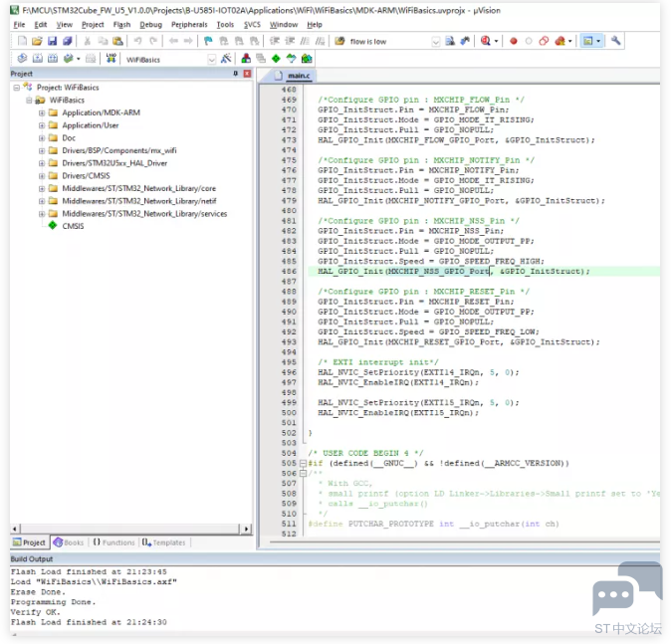Open the Flash menu
Screen dimensions: 671x644
[122, 25]
